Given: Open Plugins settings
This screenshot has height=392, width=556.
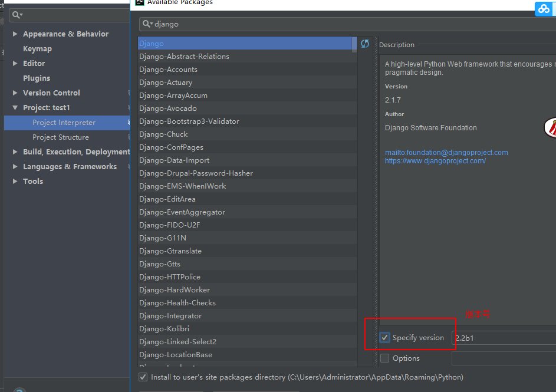Looking at the screenshot, I should coord(37,78).
